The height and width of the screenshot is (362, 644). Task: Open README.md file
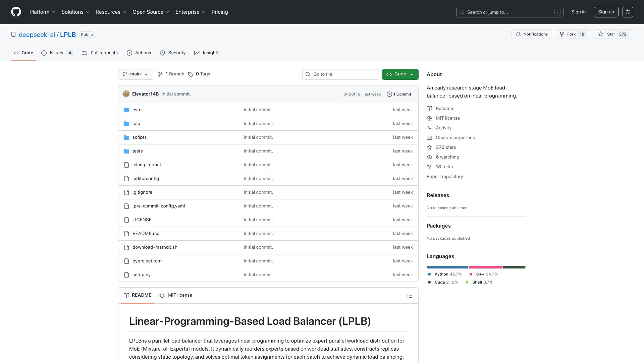pos(146,234)
